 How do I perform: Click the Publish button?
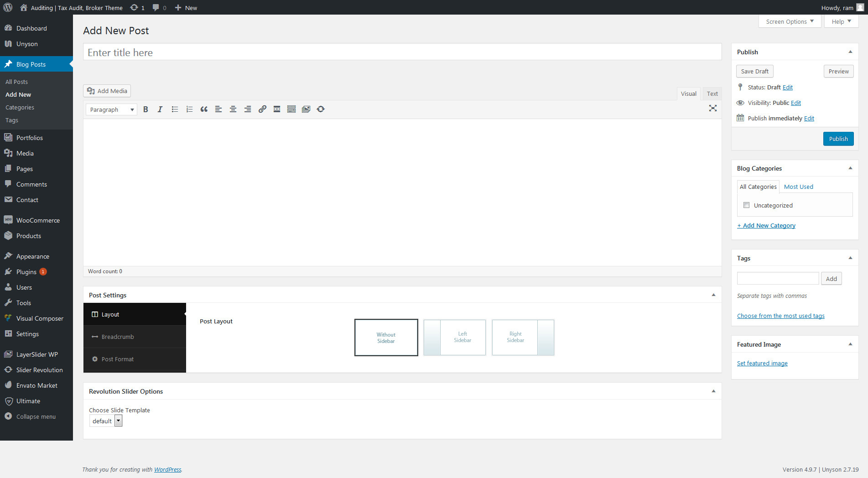(838, 139)
